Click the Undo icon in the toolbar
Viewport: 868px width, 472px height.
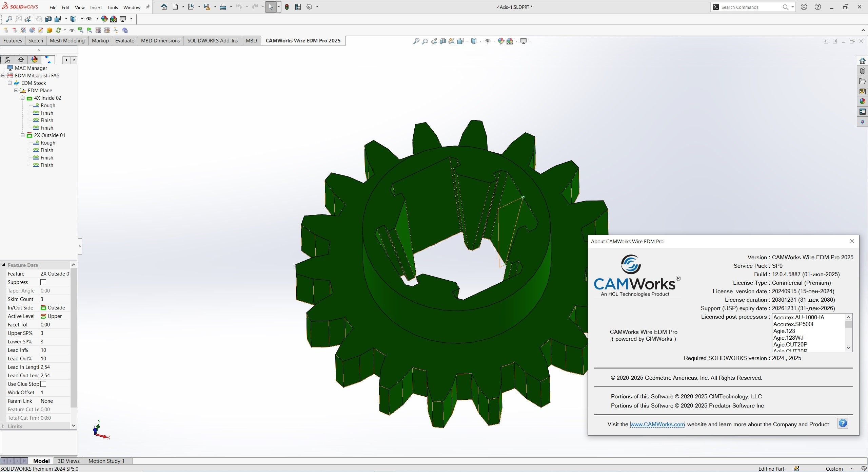[x=239, y=7]
